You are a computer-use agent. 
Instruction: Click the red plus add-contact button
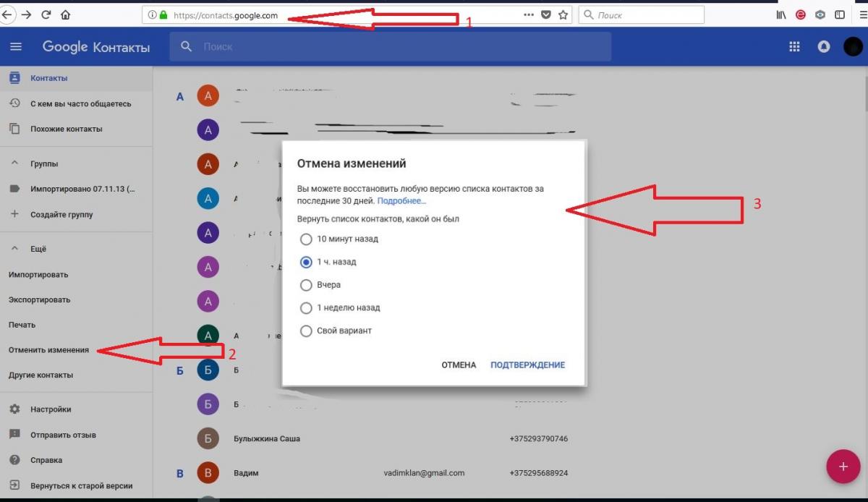[x=843, y=466]
